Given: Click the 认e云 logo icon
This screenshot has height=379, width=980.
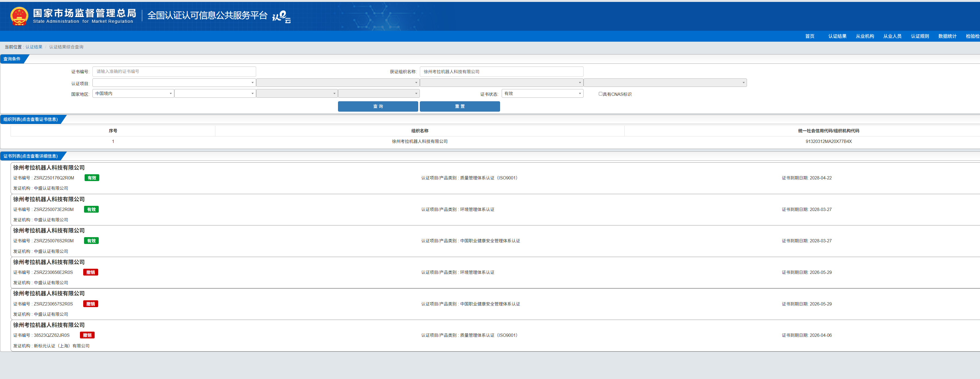Looking at the screenshot, I should [281, 17].
